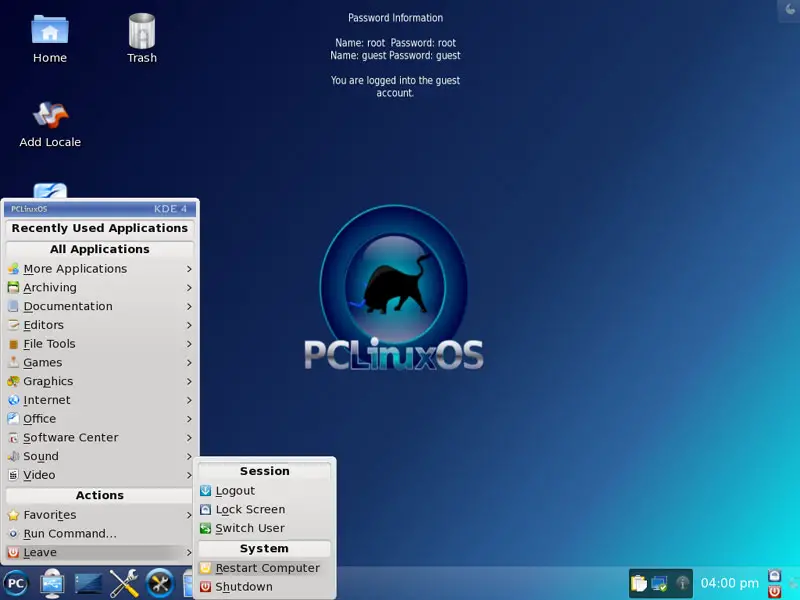The width and height of the screenshot is (800, 600).
Task: Click the Internet globe icon in menu
Action: pos(13,400)
